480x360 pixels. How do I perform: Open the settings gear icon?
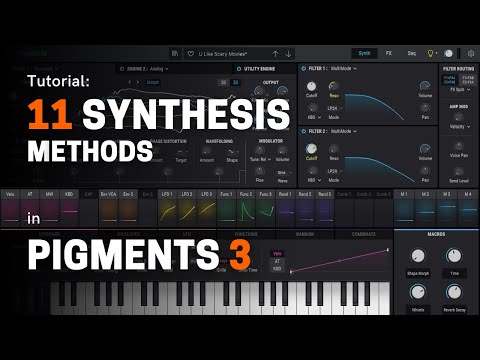pyautogui.click(x=471, y=53)
